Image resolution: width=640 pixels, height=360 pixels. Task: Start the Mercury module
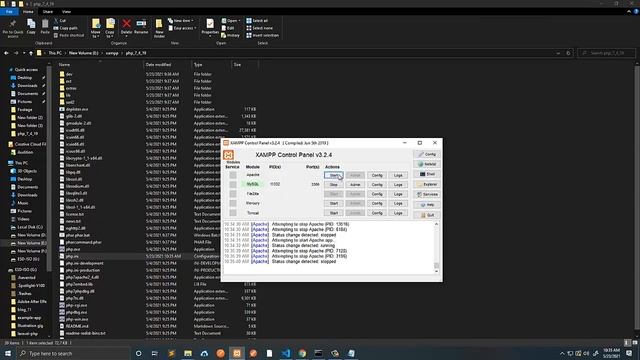click(x=333, y=203)
